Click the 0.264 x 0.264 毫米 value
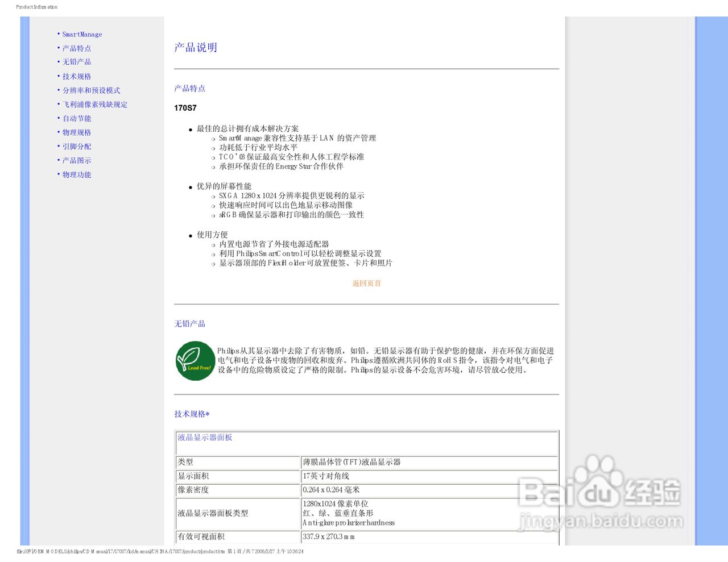 (331, 490)
